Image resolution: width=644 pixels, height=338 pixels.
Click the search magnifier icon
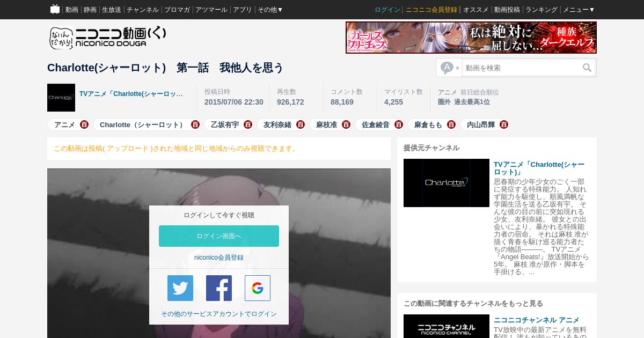587,68
